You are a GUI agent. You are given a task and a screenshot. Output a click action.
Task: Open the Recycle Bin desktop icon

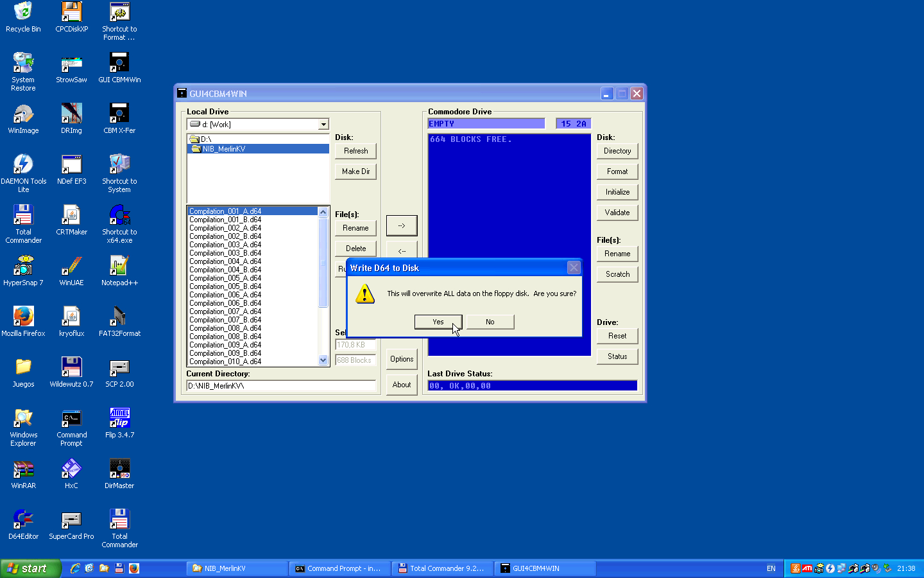(23, 17)
